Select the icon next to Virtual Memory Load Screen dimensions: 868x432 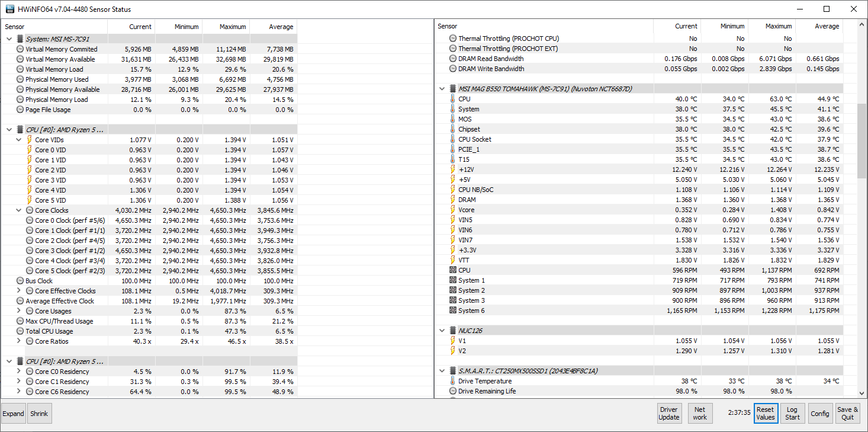[20, 69]
